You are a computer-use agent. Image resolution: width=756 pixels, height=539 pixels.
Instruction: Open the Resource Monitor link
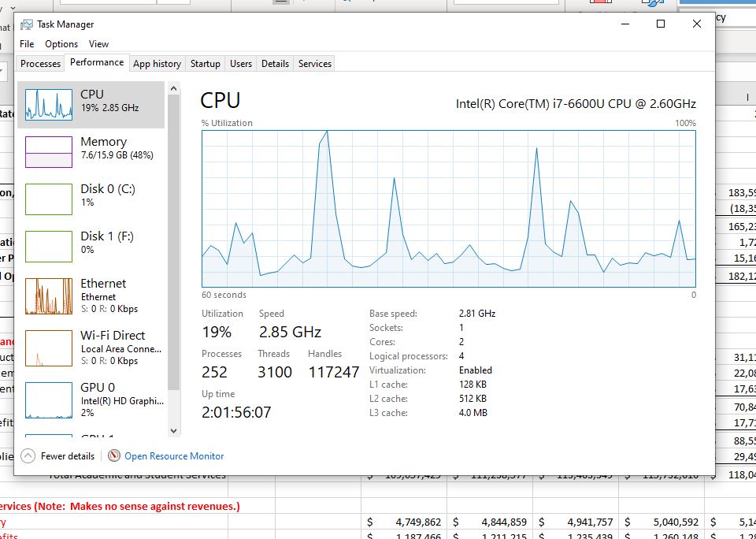[x=174, y=456]
